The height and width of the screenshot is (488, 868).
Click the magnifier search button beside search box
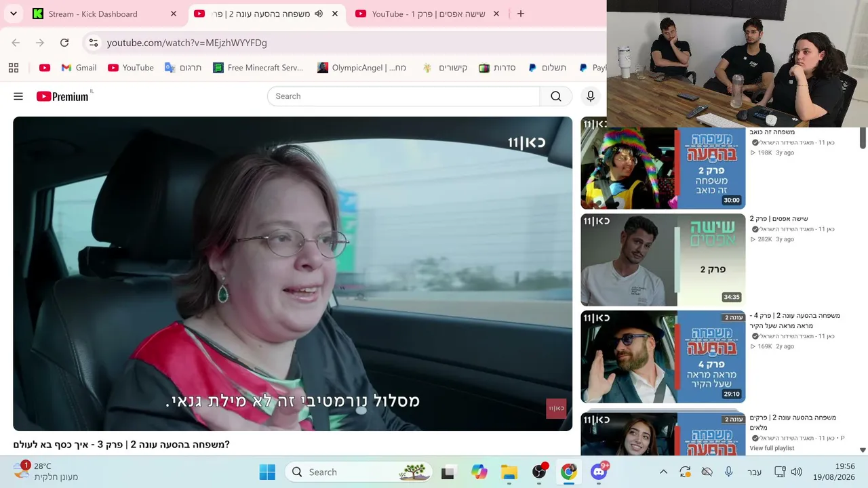[x=556, y=96]
